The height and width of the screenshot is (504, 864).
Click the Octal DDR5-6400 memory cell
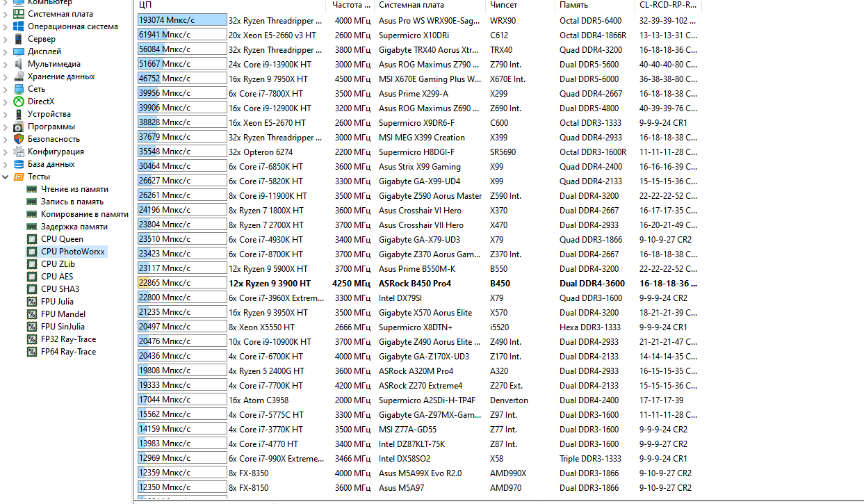(590, 20)
